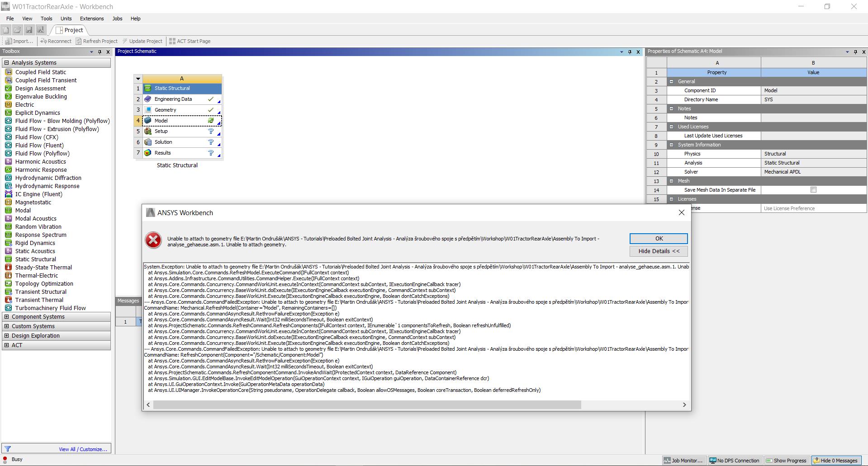Screen dimensions: 868x466
Task: Open the File menu
Action: click(x=10, y=19)
